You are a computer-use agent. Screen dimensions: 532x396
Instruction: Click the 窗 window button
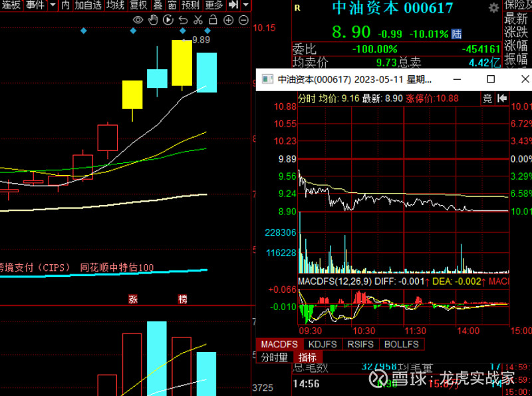172,5
